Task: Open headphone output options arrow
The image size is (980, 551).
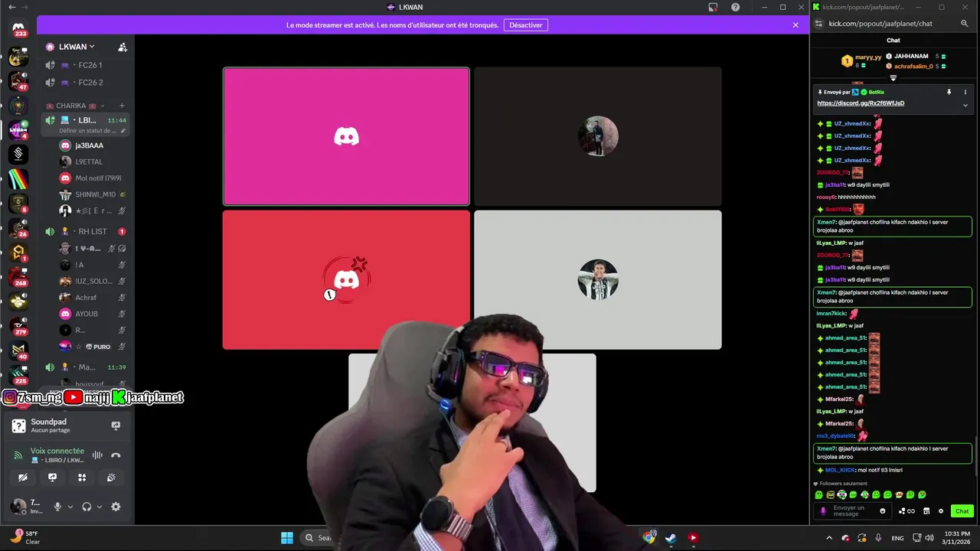Action: tap(100, 507)
